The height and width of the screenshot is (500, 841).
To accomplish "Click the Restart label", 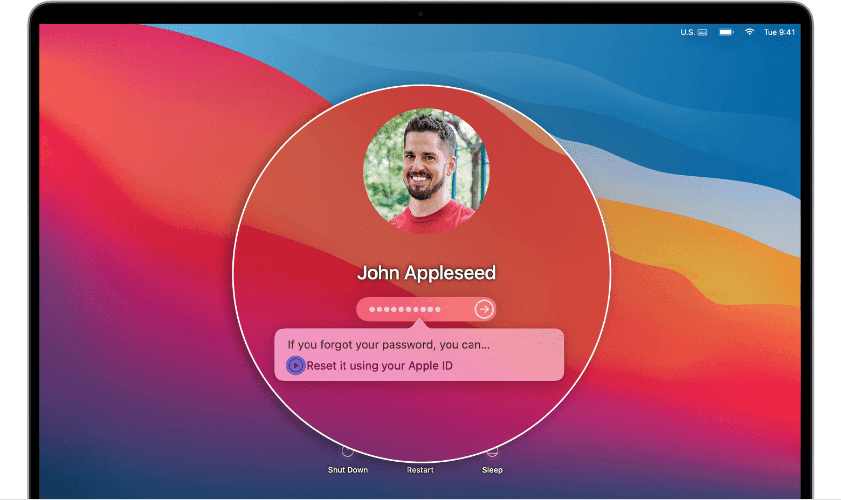I will [x=420, y=470].
